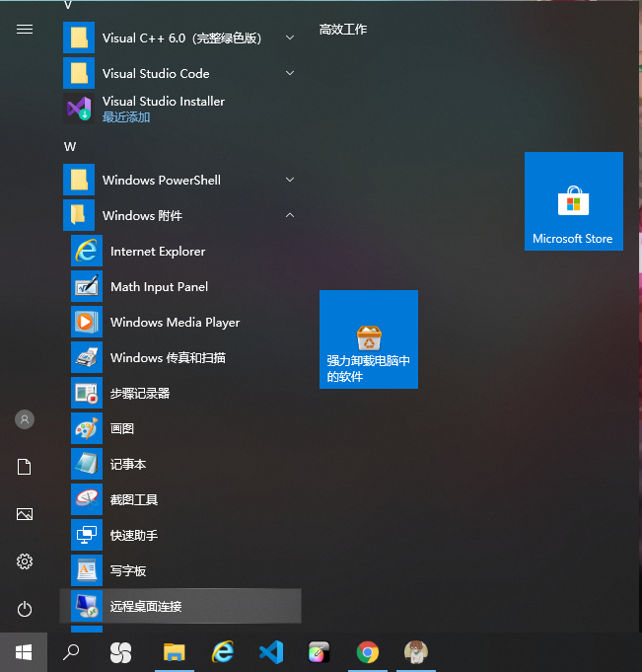
Task: Click the 截图工具 text label
Action: tap(134, 499)
